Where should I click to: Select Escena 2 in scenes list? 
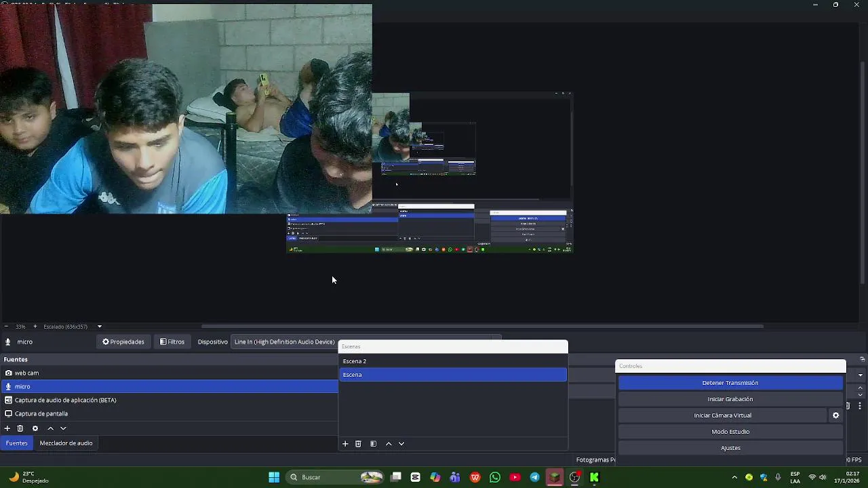pos(453,361)
